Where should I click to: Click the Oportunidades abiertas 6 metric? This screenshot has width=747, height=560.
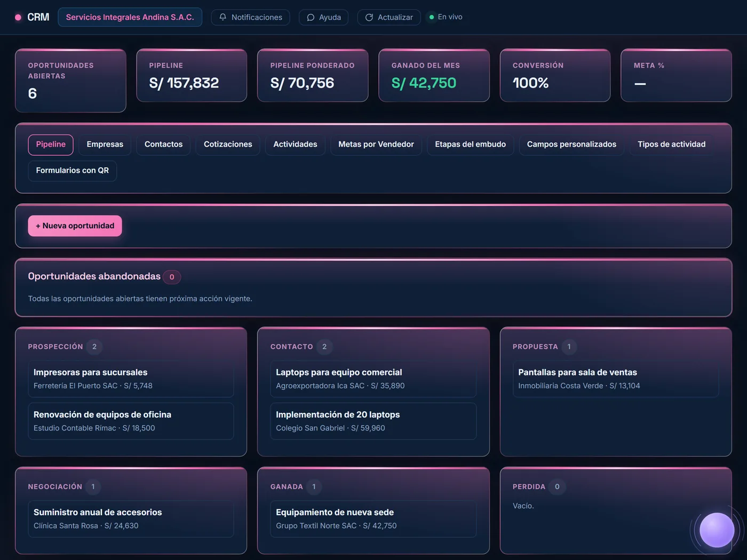(x=70, y=81)
